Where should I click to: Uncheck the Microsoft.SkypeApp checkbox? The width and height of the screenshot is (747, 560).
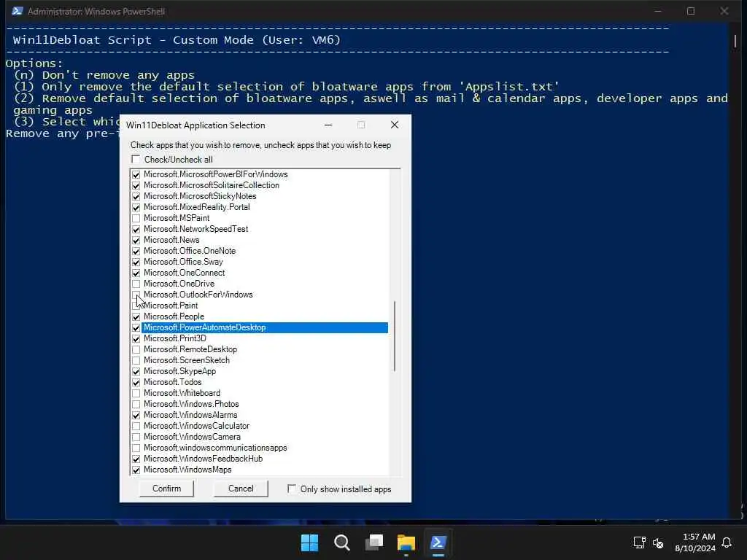(x=136, y=372)
